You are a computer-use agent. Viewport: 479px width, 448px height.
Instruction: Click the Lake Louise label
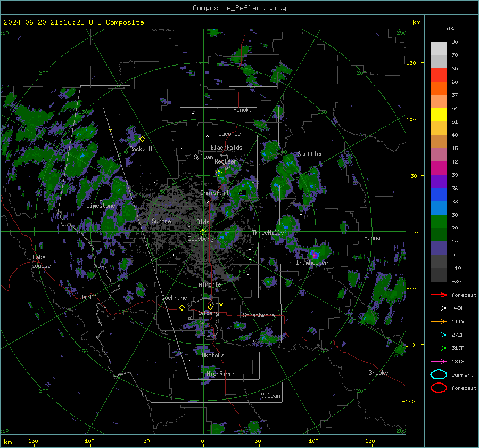pos(42,262)
